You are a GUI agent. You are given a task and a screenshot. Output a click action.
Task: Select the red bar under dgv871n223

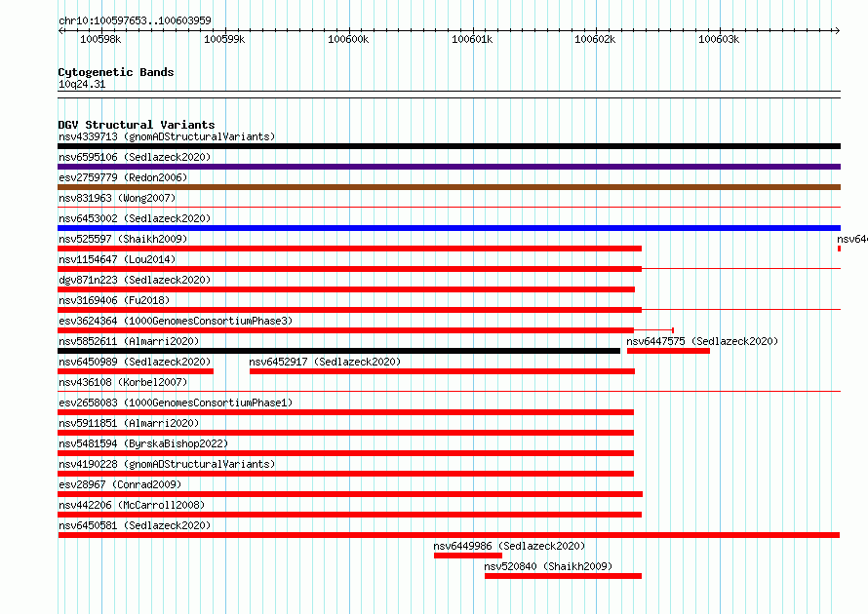point(346,289)
